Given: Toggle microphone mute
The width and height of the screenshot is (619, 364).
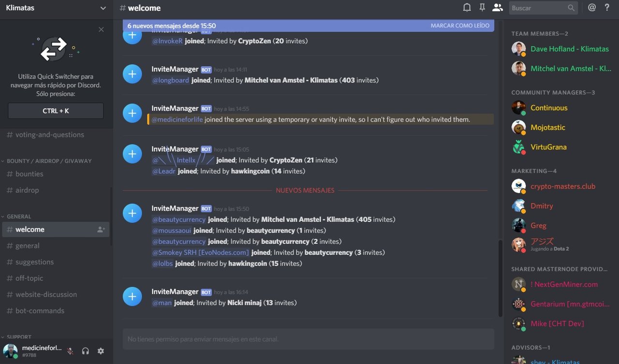Looking at the screenshot, I should (x=71, y=351).
